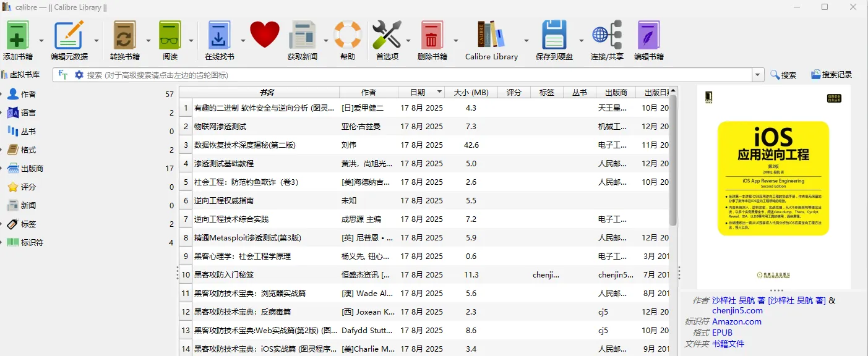
Task: Open Fetch News (获取新闻) icon
Action: point(302,35)
